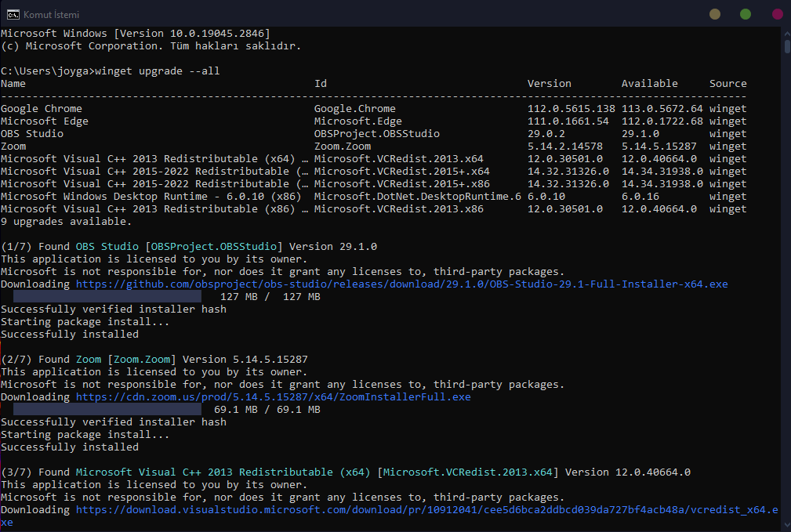
Task: Click the '(3/7) Found Microsoft Visual C++ 2013' line
Action: click(x=346, y=472)
